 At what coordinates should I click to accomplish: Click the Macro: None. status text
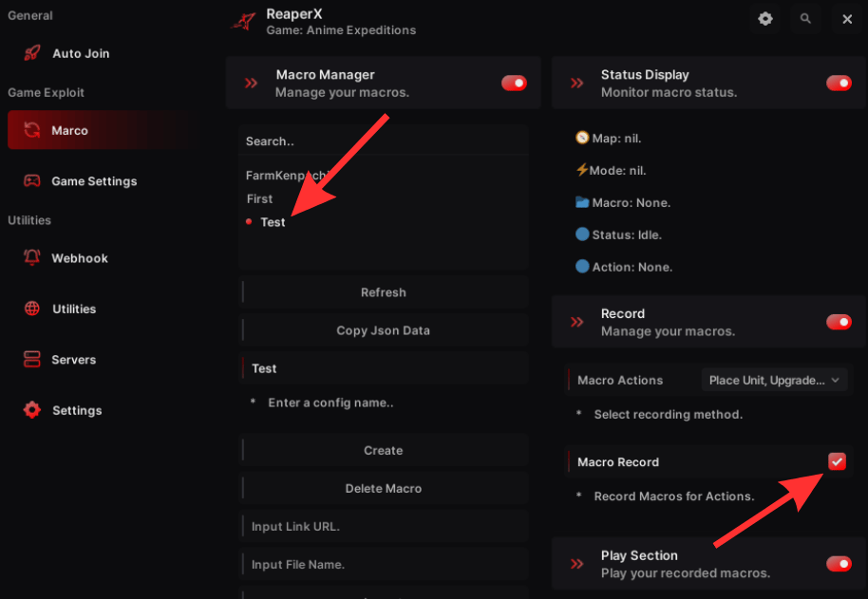(632, 202)
